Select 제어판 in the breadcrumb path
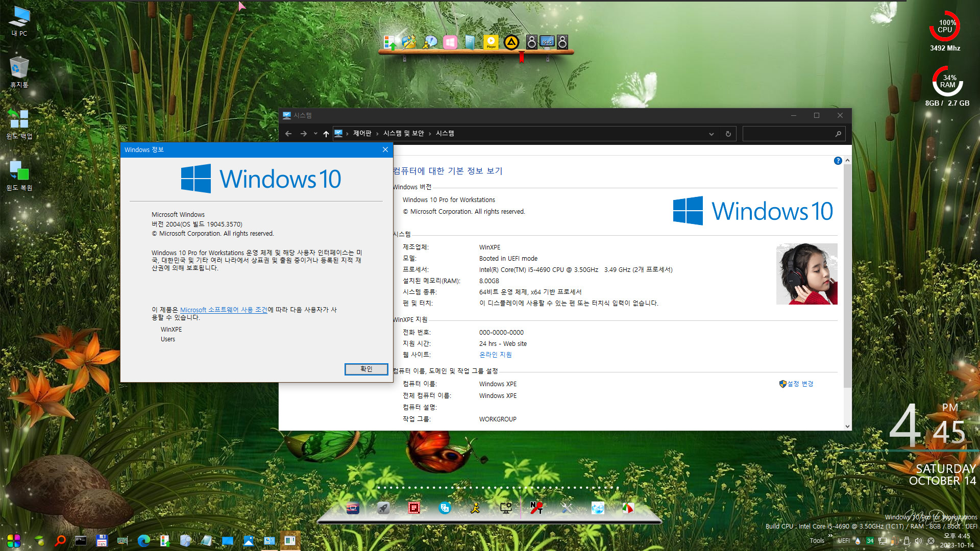 tap(362, 133)
